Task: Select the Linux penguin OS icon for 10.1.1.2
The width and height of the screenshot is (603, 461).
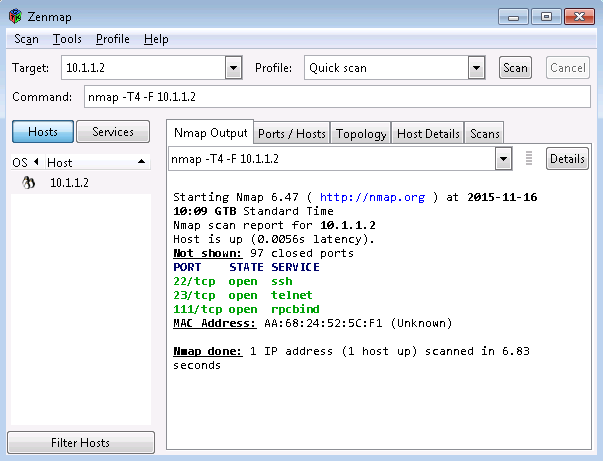Action: 28,183
